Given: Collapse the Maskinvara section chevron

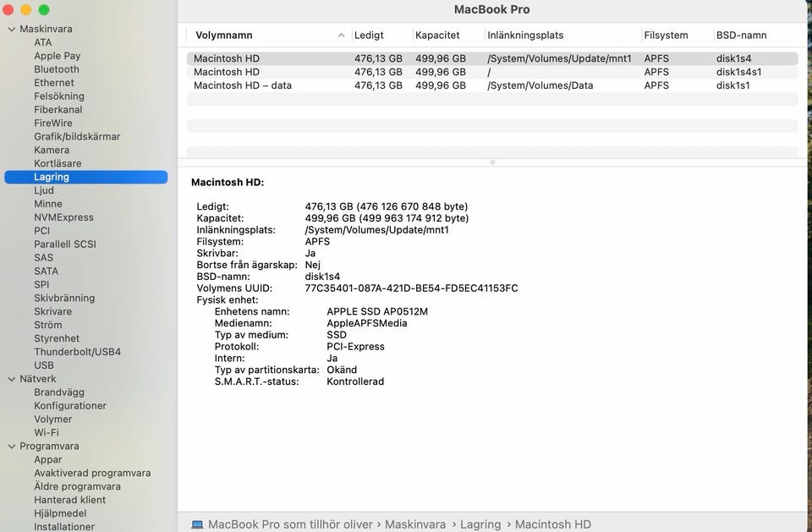Looking at the screenshot, I should point(11,29).
